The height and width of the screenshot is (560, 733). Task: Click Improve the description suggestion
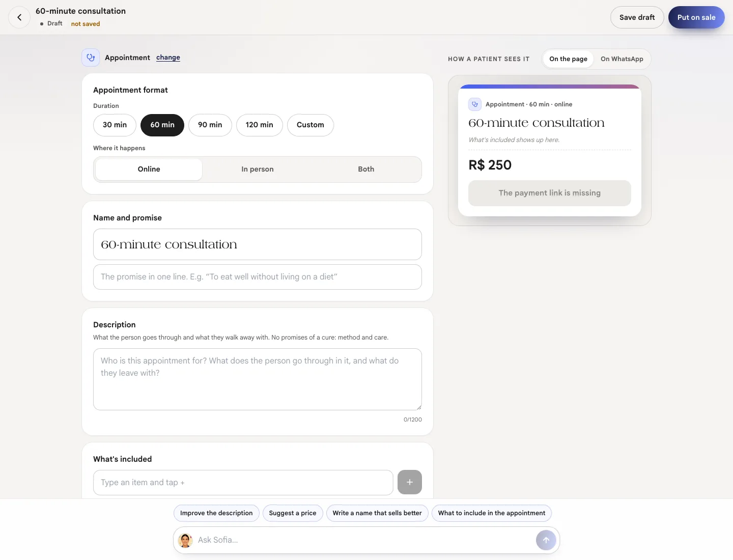pyautogui.click(x=216, y=513)
